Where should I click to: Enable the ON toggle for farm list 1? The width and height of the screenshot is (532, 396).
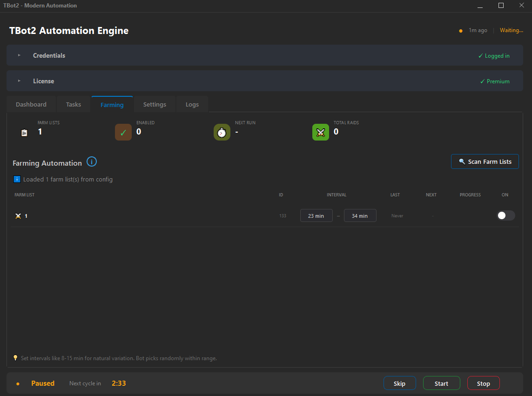pos(505,215)
